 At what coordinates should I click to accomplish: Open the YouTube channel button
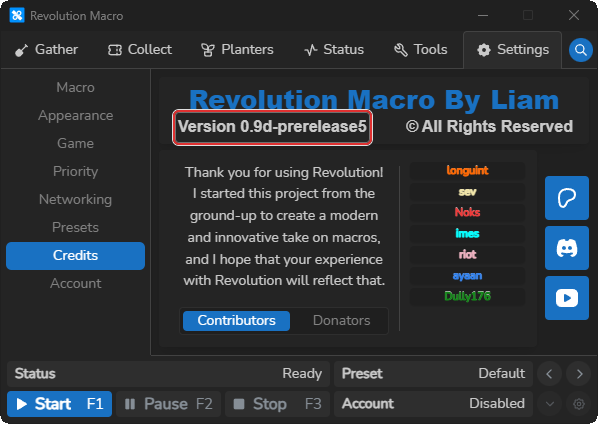567,298
